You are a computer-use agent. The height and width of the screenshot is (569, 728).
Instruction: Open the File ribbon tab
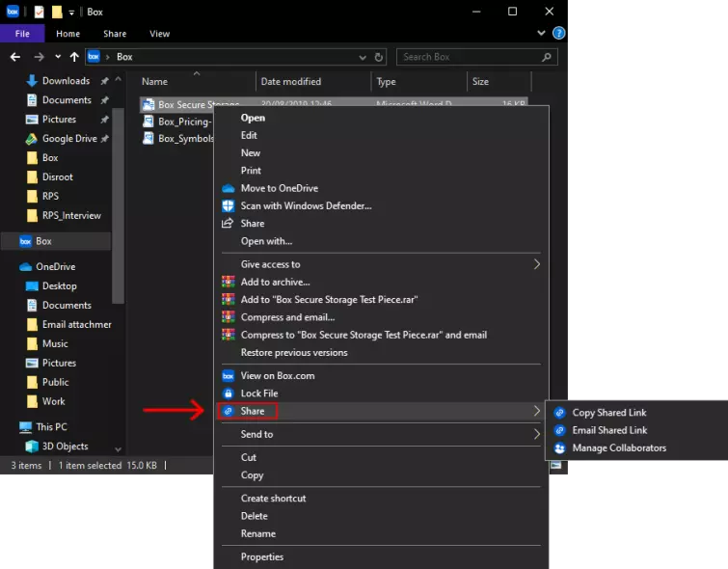[22, 34]
